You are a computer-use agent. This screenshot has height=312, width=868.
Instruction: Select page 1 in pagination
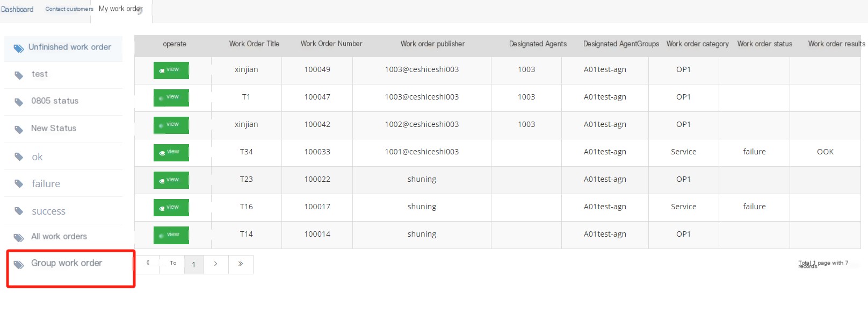click(x=194, y=265)
